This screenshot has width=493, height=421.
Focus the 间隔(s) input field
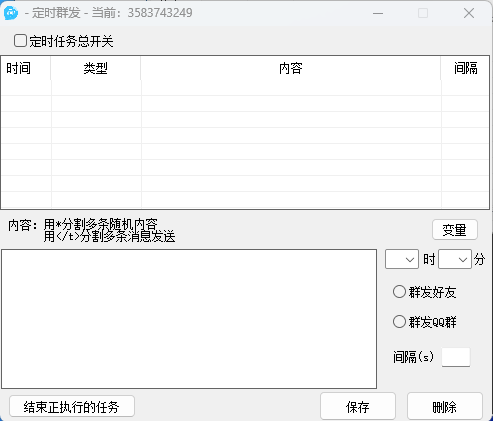tap(456, 357)
